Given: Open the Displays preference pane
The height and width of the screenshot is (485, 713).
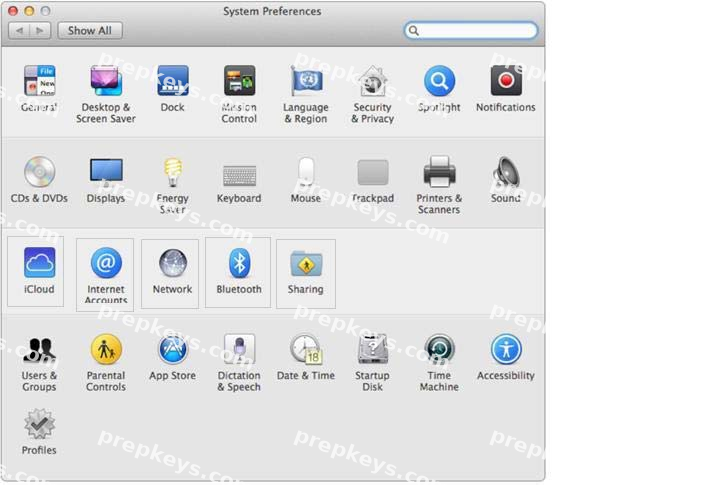Looking at the screenshot, I should click(x=105, y=180).
